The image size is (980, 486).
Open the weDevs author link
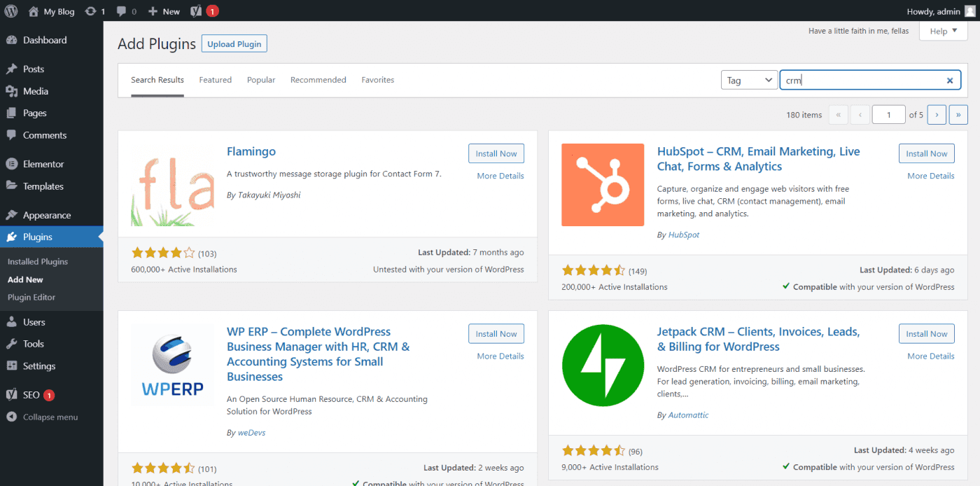[251, 433]
